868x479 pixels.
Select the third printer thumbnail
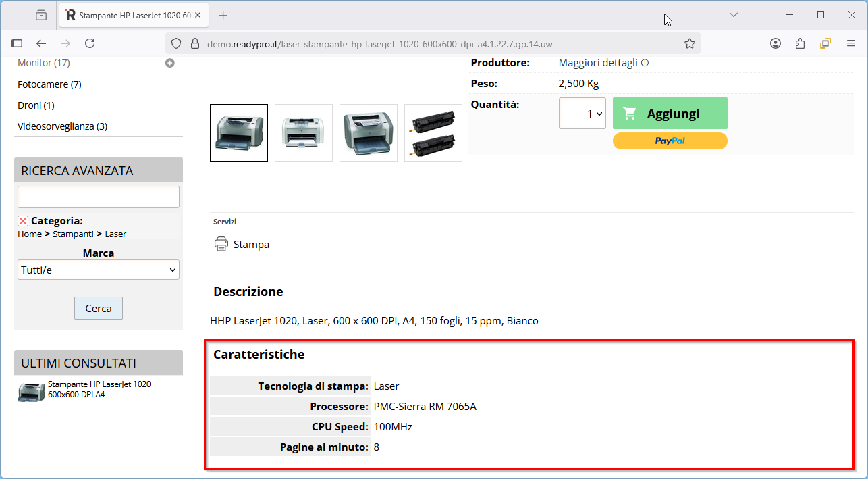(x=369, y=133)
